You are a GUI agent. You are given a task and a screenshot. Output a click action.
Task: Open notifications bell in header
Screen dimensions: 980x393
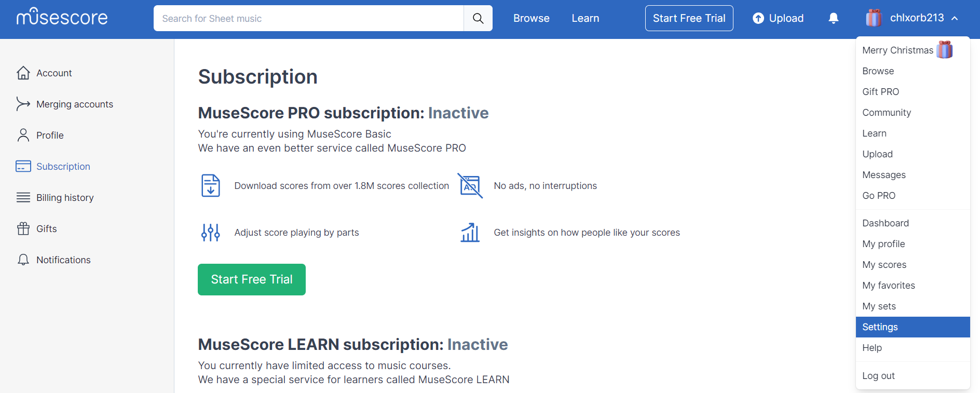834,18
